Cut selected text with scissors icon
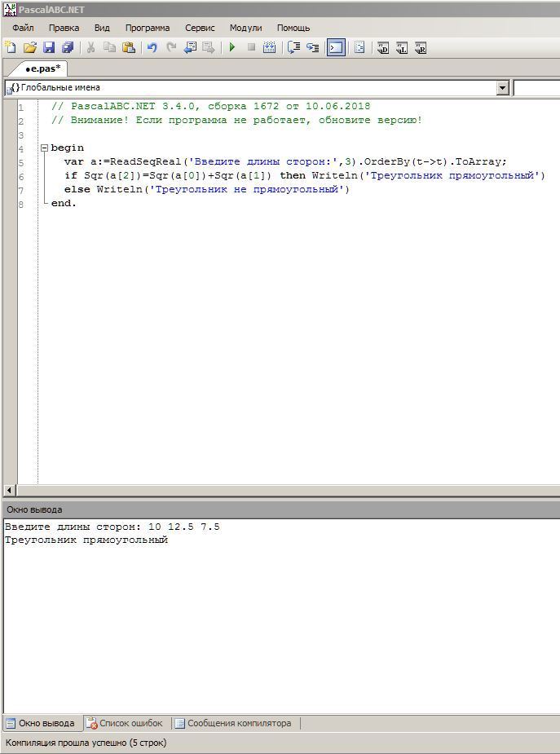This screenshot has width=560, height=754. point(90,47)
